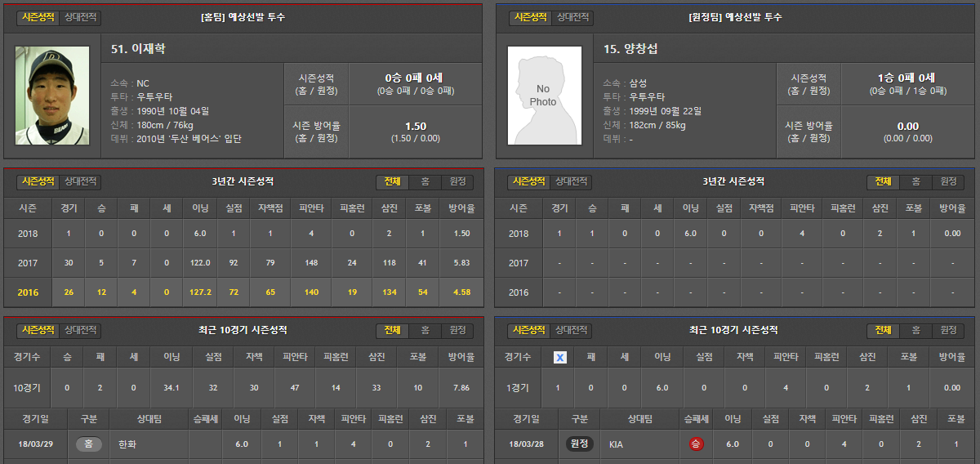Click the date 18/03/29
980x464 pixels.
tap(35, 444)
